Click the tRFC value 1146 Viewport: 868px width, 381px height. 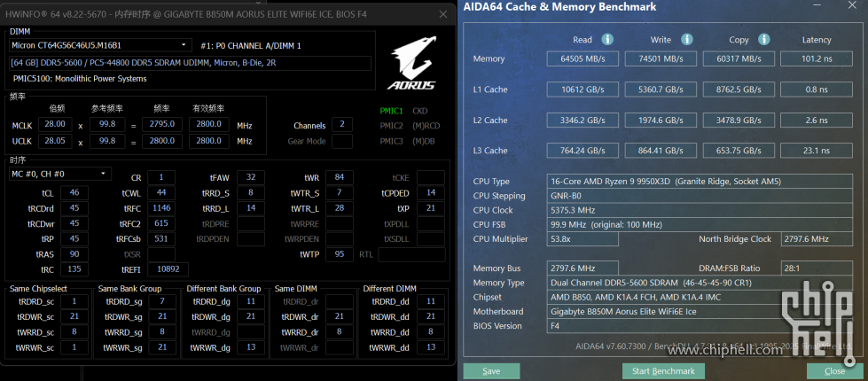161,208
